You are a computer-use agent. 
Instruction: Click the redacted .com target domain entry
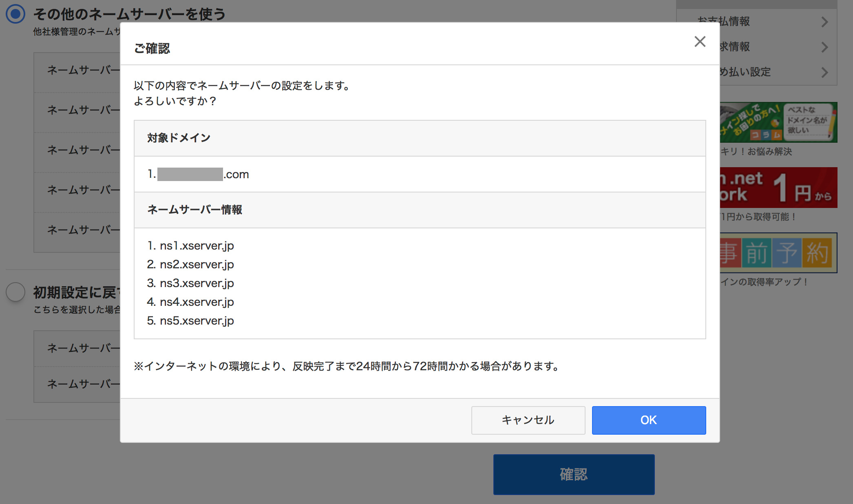click(x=198, y=174)
